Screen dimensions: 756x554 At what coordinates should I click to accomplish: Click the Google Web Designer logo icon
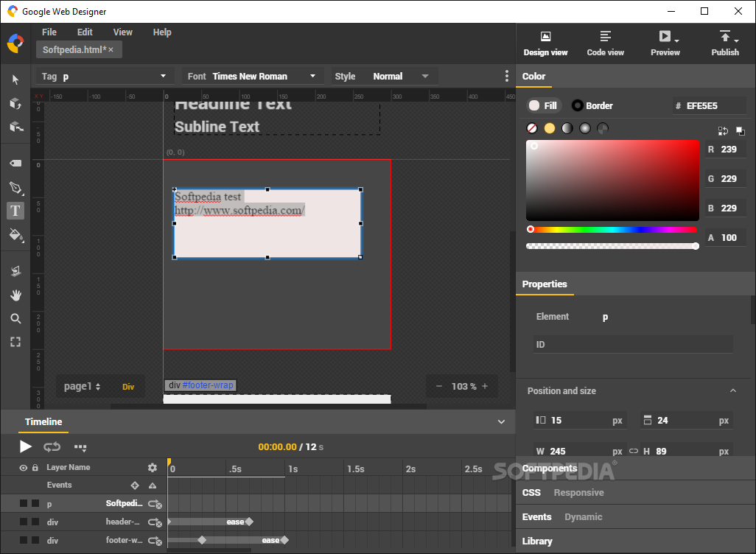(15, 43)
